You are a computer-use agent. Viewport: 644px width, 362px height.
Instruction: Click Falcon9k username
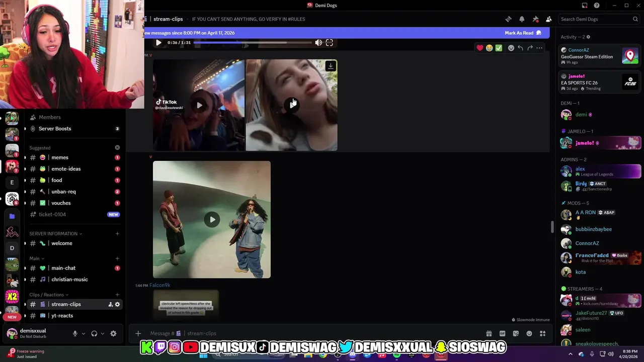[160, 285]
